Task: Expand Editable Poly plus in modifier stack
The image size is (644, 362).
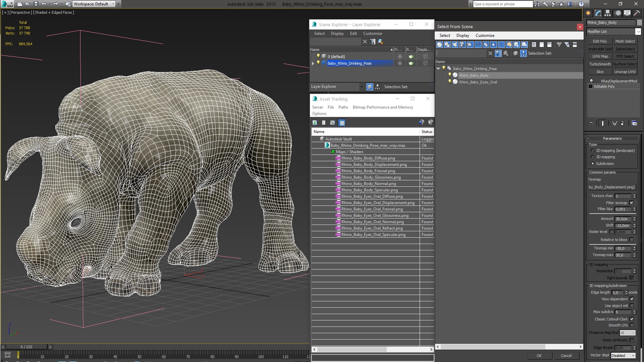Action: pyautogui.click(x=590, y=86)
